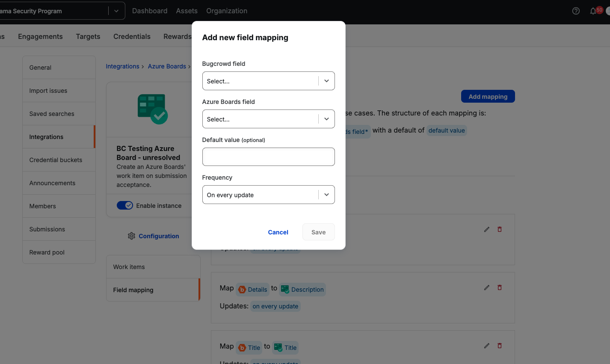
Task: Click pencil icon for Title mapping
Action: tap(486, 346)
